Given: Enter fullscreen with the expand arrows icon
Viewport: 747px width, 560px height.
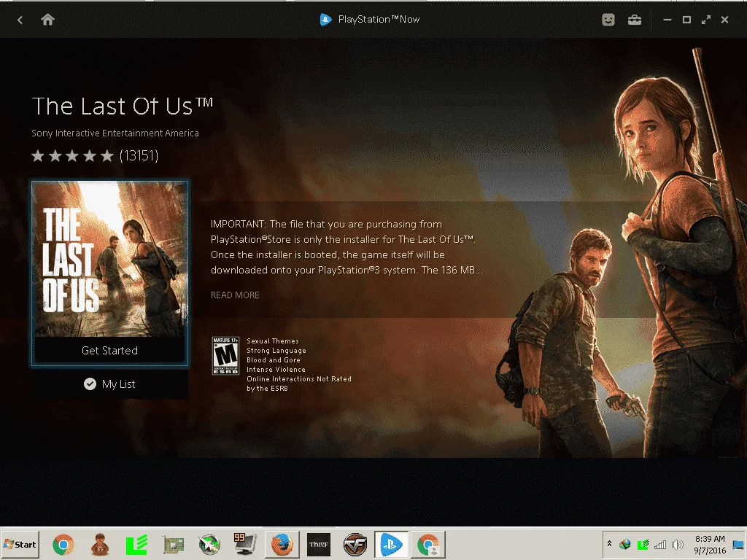Looking at the screenshot, I should coord(706,20).
